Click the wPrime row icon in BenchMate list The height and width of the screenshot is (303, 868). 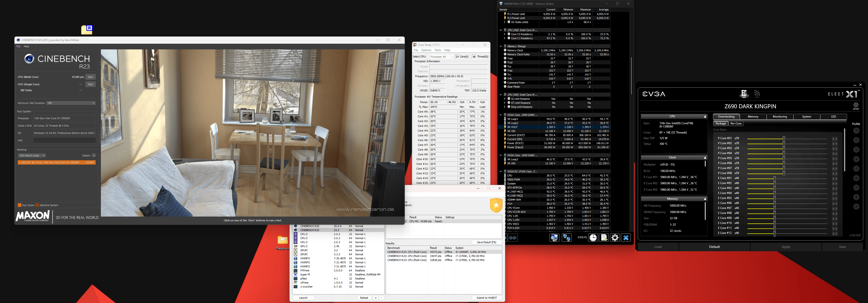[296, 283]
